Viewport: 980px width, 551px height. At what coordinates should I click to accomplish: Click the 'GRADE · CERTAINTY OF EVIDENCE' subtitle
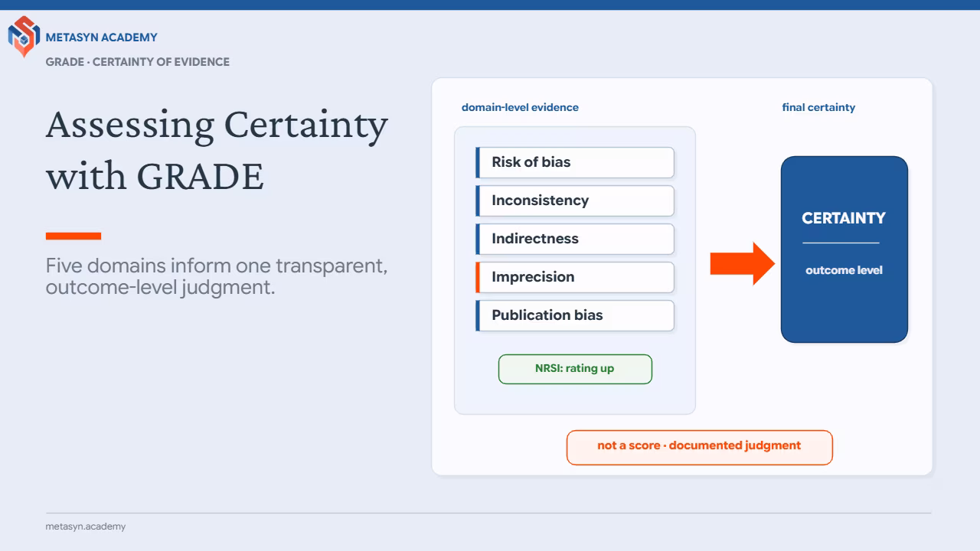[x=138, y=62]
